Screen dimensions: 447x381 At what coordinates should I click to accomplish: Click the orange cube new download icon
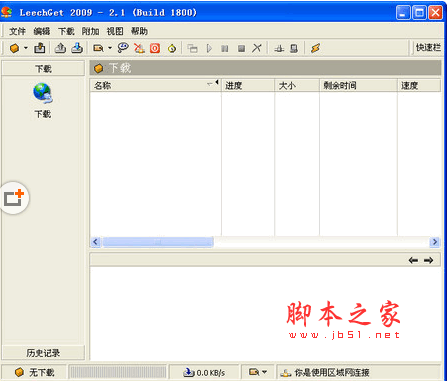14,48
